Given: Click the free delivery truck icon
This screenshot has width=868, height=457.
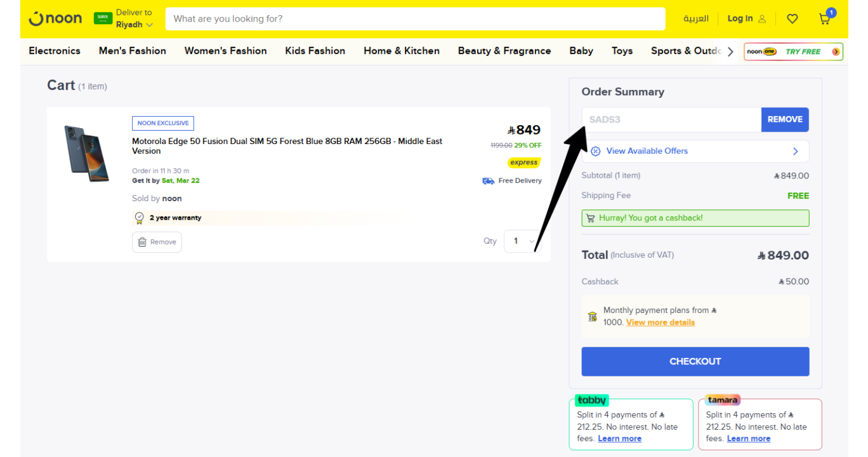Looking at the screenshot, I should coord(489,181).
